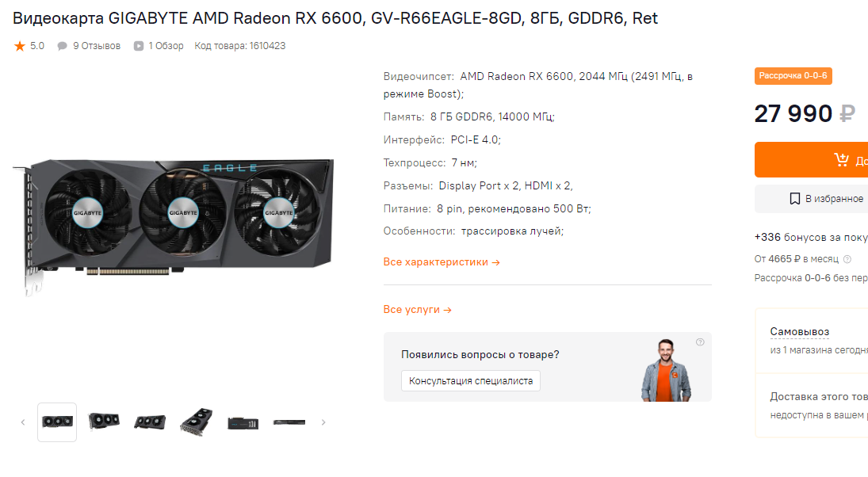Image resolution: width=868 pixels, height=477 pixels.
Task: Click the bookmark icon next to В избранное
Action: [x=794, y=199]
